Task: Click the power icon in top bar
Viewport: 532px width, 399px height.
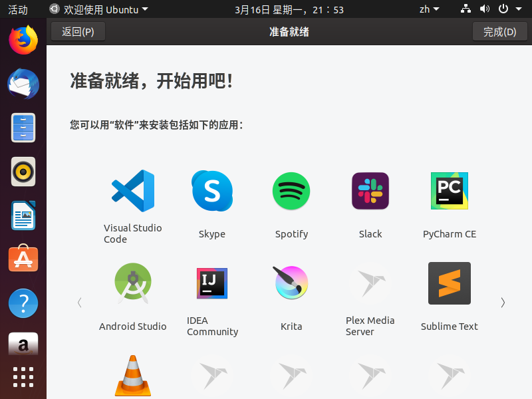Action: point(503,9)
